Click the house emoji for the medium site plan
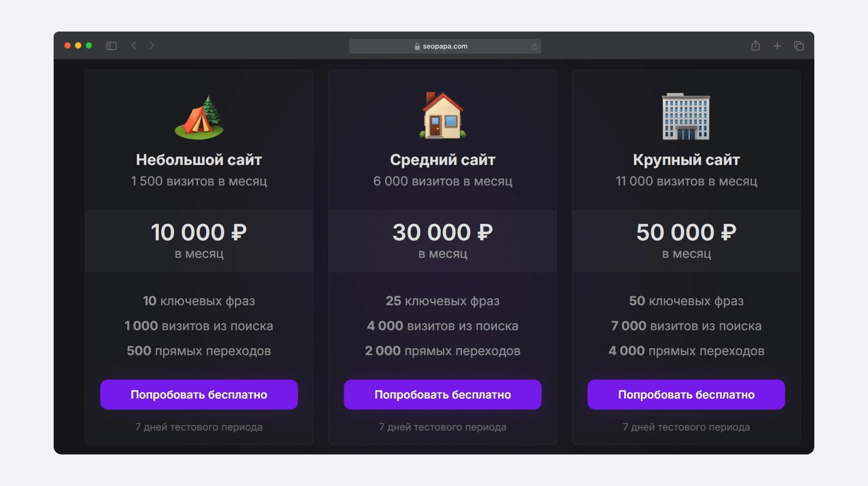868x486 pixels. point(443,116)
